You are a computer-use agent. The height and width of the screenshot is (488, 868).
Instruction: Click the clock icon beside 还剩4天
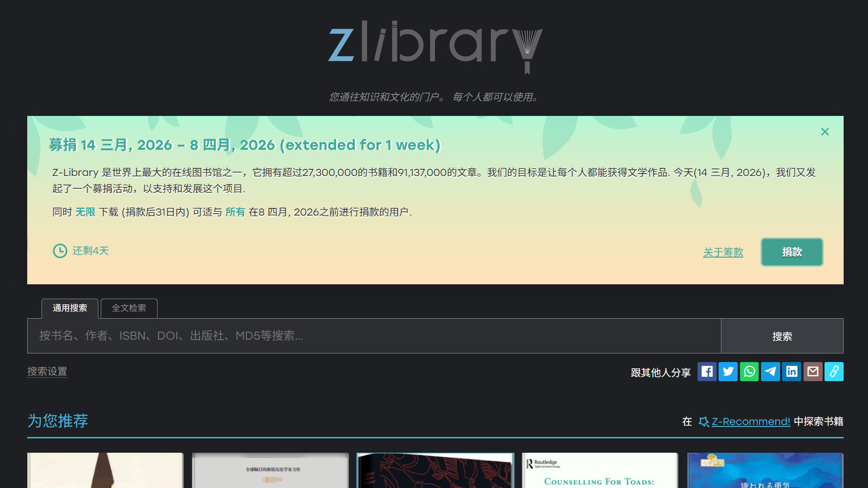[x=60, y=251]
